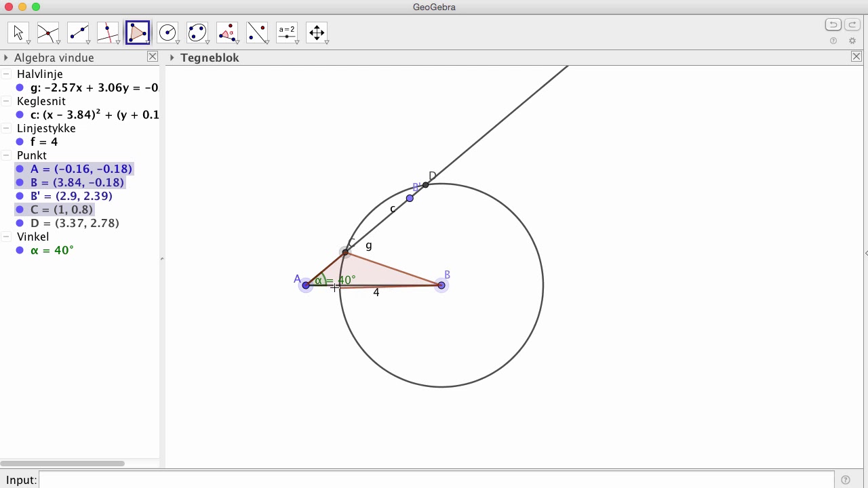
Task: Select the Polygon tool
Action: coord(138,33)
